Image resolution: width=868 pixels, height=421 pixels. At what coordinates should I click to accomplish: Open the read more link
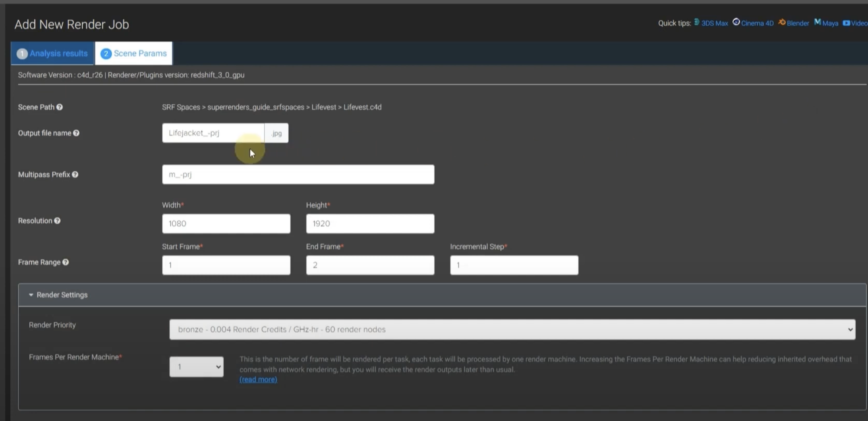point(258,379)
